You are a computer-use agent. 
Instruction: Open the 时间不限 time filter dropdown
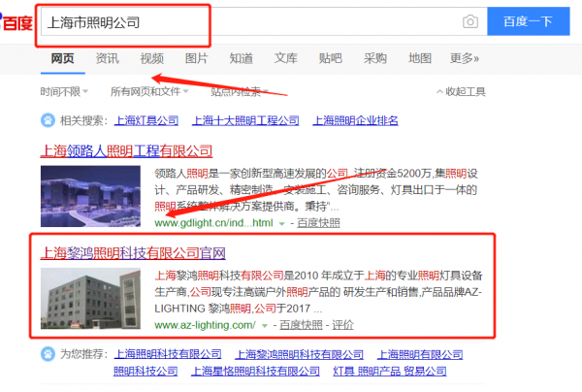click(x=64, y=92)
